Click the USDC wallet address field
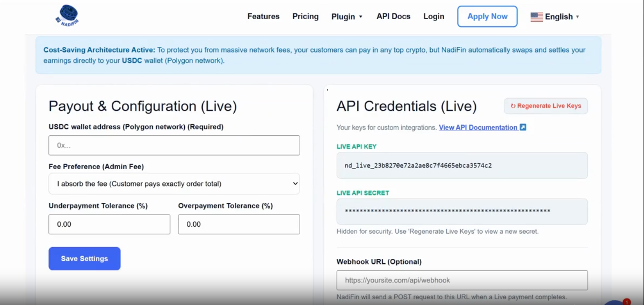 [174, 145]
